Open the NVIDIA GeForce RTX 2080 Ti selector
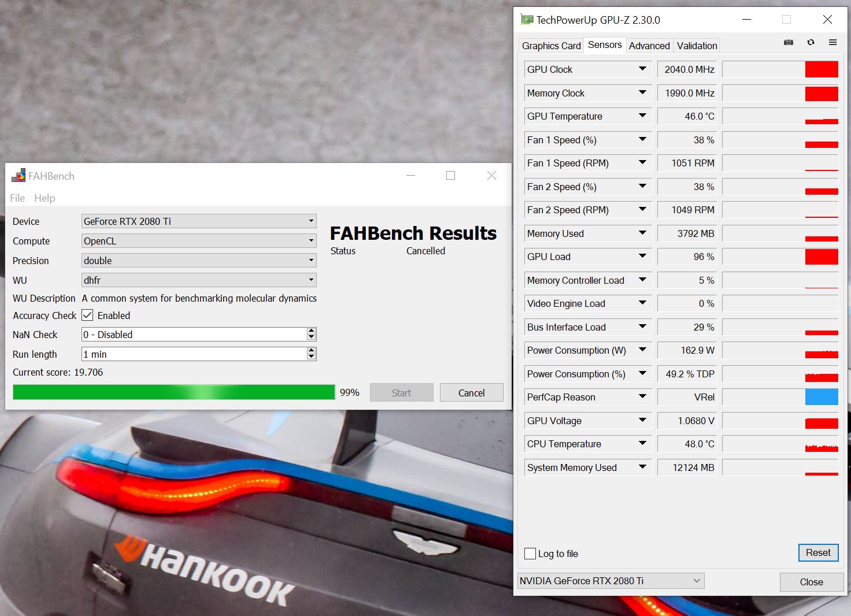This screenshot has height=616, width=851. pyautogui.click(x=610, y=581)
